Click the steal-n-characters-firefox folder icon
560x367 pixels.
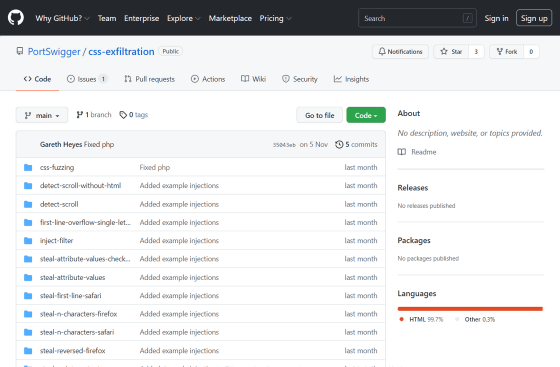click(28, 314)
